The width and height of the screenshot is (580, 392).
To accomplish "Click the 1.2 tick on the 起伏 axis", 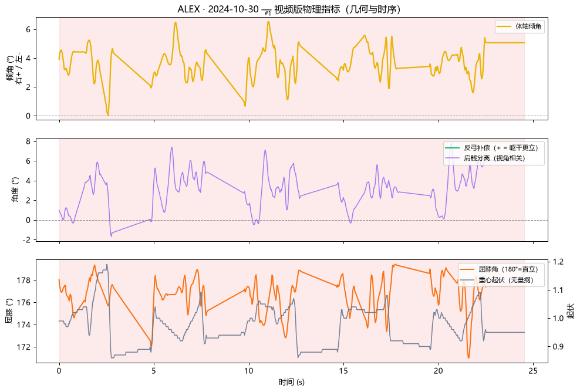I will (558, 262).
